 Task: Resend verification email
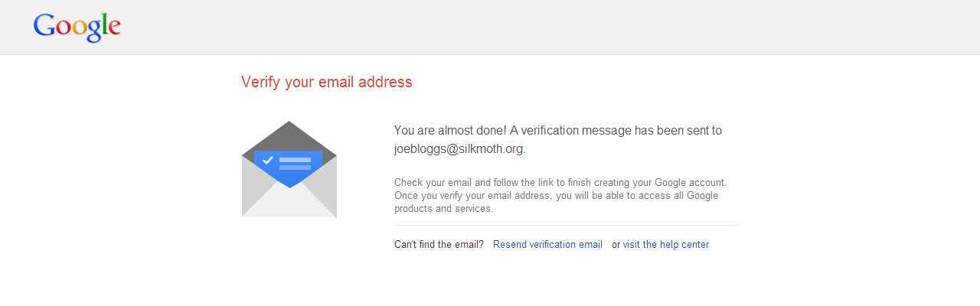point(547,245)
